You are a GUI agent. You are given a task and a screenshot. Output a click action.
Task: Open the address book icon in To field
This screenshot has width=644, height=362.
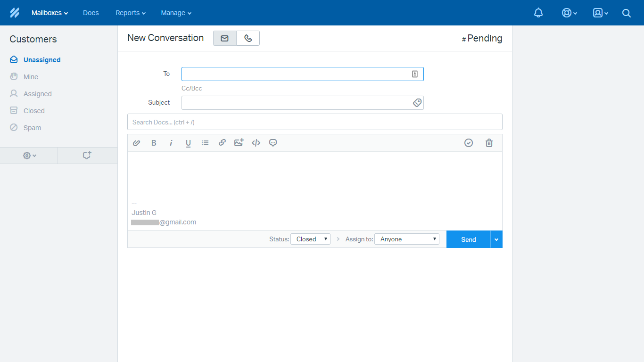[x=415, y=74]
